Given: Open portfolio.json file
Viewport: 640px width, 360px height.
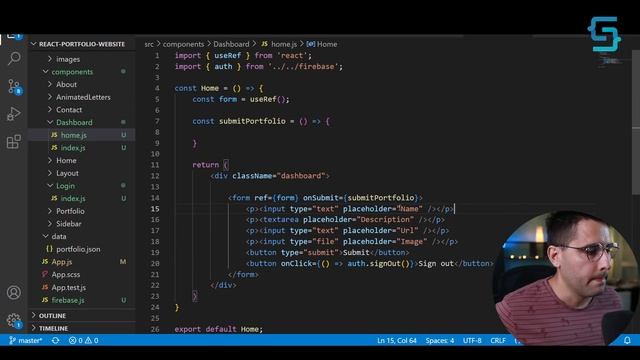Looking at the screenshot, I should (x=78, y=249).
